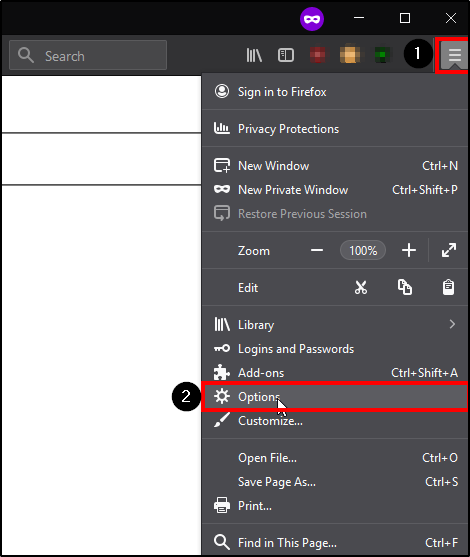Screen dimensions: 470x557
Task: Open the hamburger application menu button
Action: [454, 55]
